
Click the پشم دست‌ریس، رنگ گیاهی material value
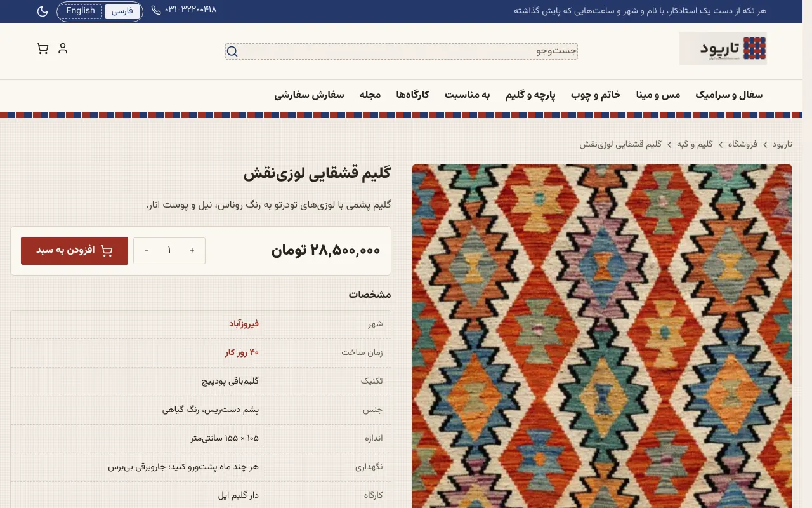(x=211, y=410)
